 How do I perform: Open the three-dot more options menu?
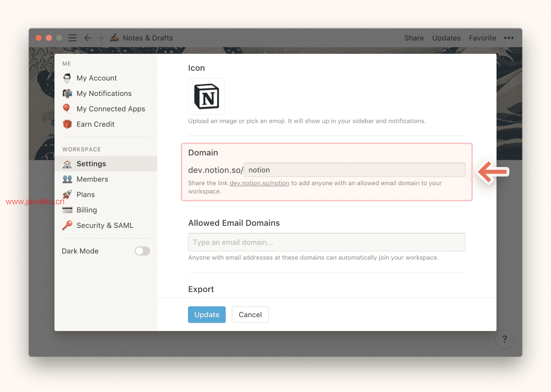[x=509, y=38]
